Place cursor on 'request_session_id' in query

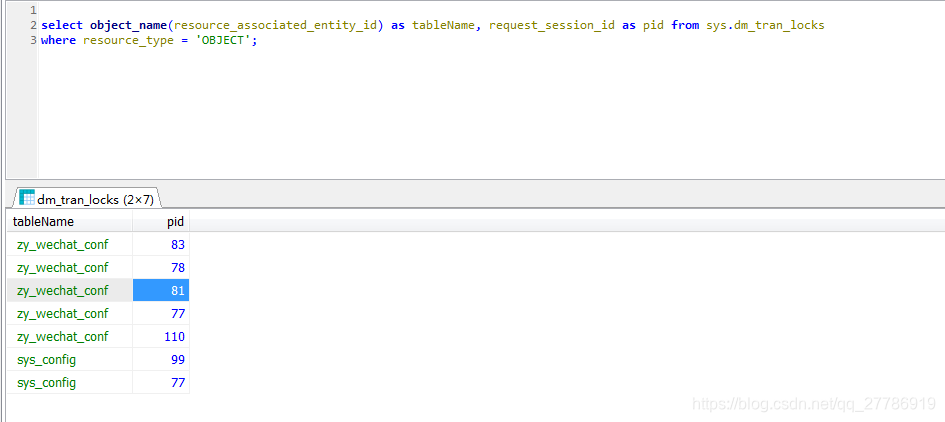pos(552,25)
